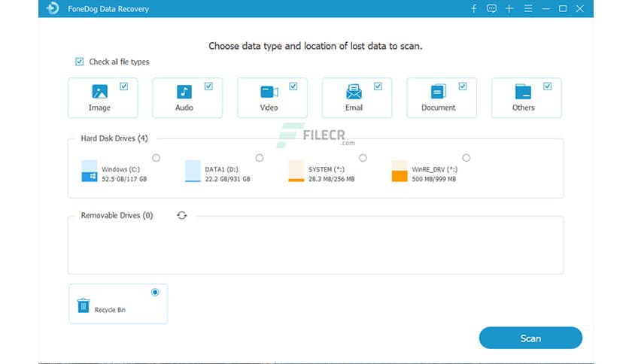This screenshot has height=364, width=629.
Task: Click the Recycle Bin trash icon
Action: tap(84, 305)
